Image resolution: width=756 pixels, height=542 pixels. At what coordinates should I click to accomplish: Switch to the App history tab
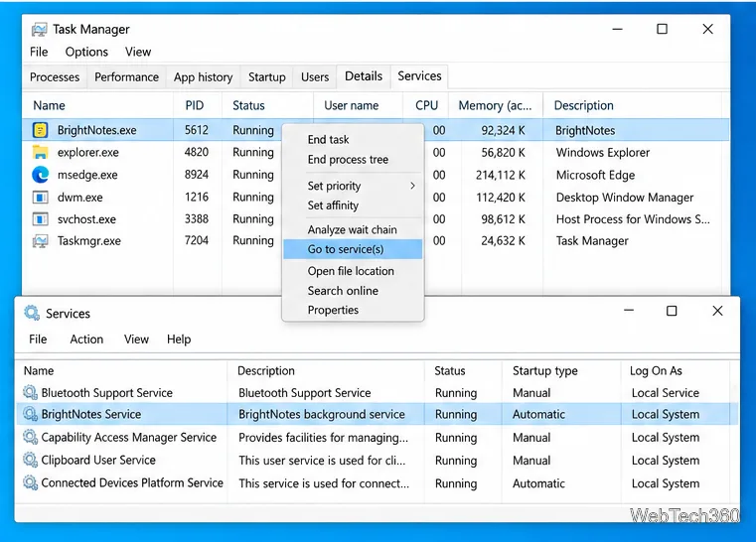pos(203,77)
